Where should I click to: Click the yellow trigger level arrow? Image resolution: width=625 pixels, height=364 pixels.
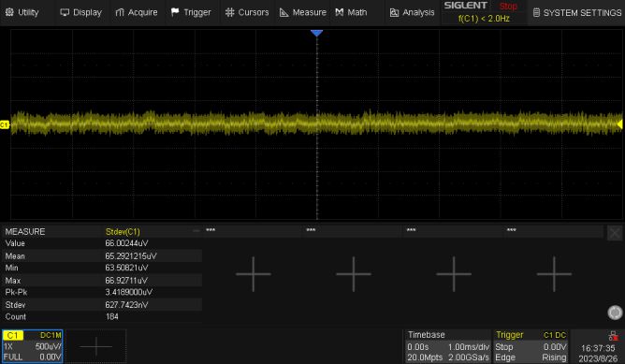(619, 124)
